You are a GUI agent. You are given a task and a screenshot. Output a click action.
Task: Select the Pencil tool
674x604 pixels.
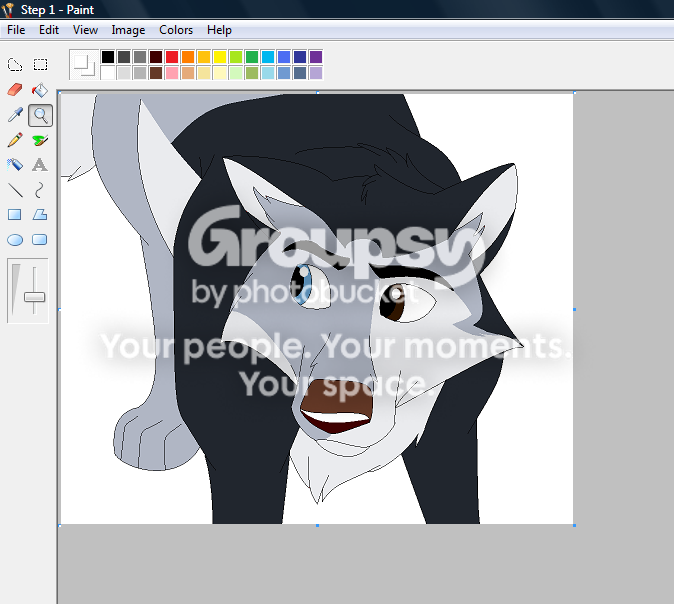tap(15, 140)
